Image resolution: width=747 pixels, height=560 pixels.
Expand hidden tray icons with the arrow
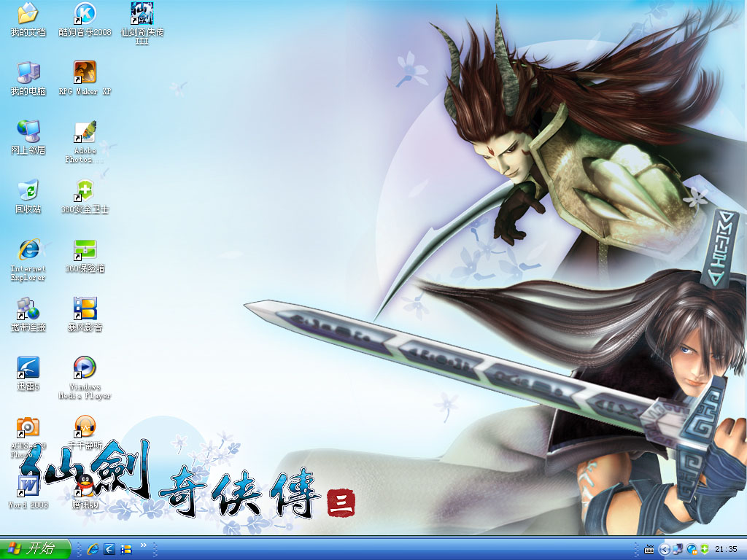pyautogui.click(x=664, y=550)
